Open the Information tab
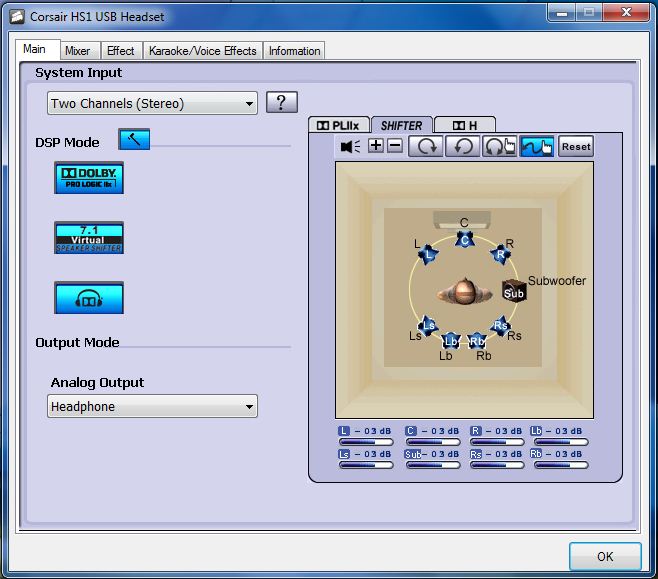 tap(294, 51)
